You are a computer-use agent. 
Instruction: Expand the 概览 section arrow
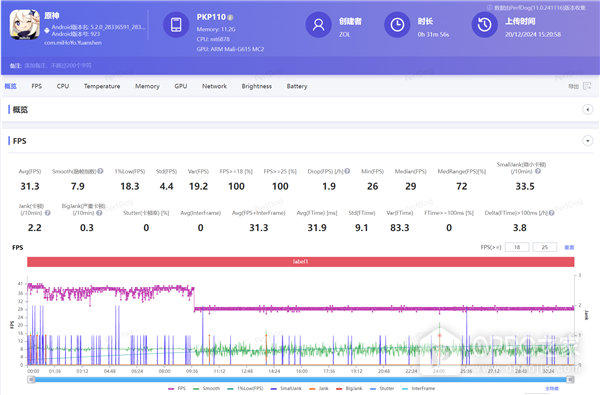click(x=588, y=109)
